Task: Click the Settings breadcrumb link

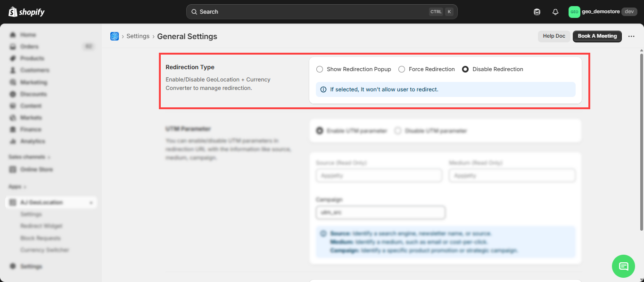Action: point(138,36)
